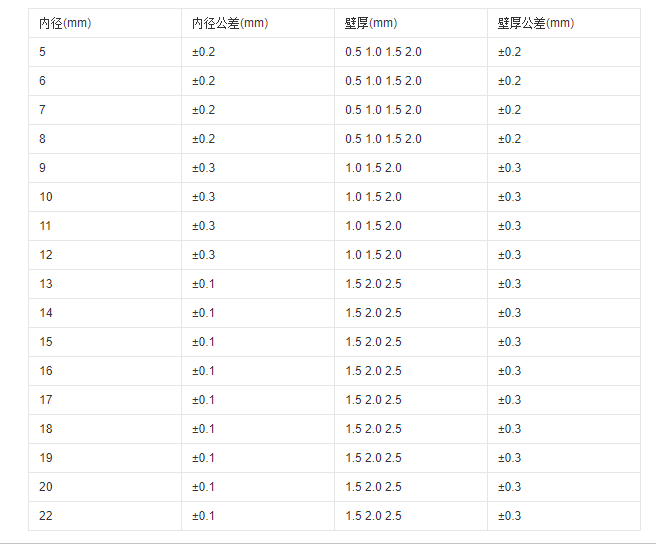Image resolution: width=656 pixels, height=546 pixels.
Task: Click the 内径公差 cell for inner diameter 11
Action: coord(203,226)
